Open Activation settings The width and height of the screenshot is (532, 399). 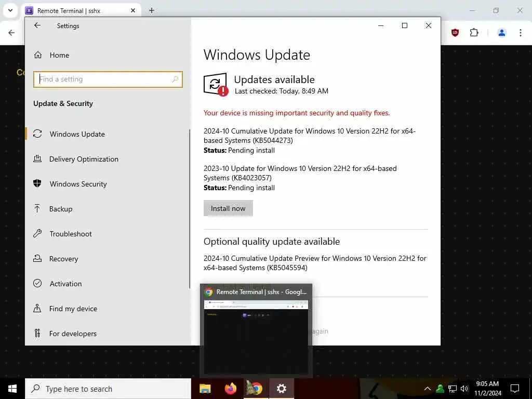click(x=65, y=284)
